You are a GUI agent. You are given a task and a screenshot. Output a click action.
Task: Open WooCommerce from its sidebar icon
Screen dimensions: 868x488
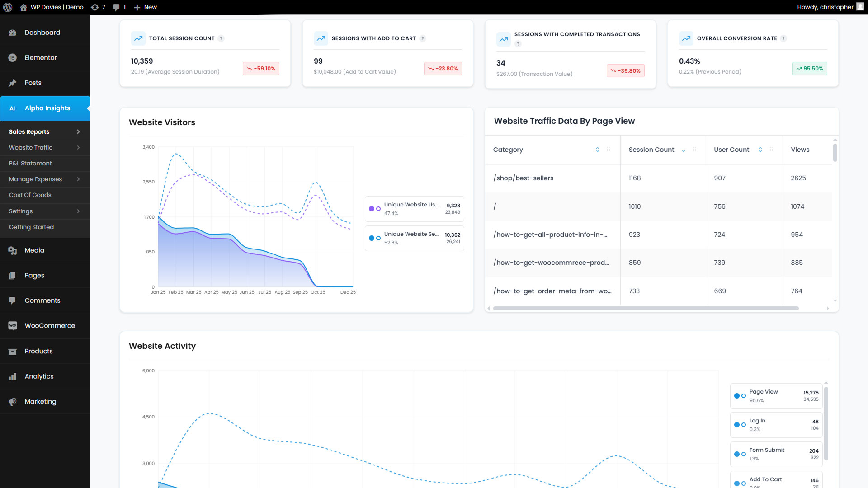tap(12, 325)
